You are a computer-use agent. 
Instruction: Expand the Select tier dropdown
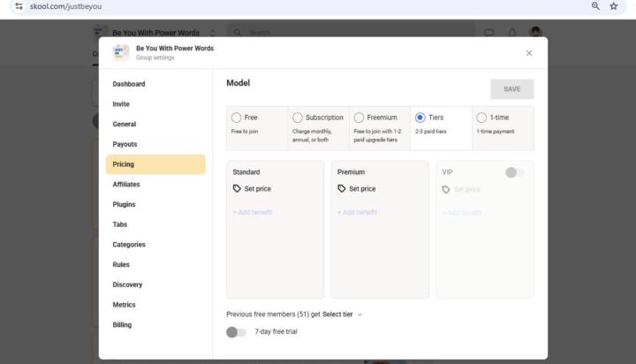click(x=343, y=314)
